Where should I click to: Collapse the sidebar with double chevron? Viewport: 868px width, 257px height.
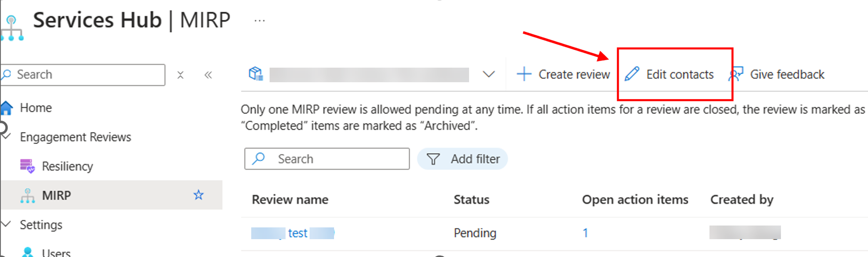[x=208, y=75]
